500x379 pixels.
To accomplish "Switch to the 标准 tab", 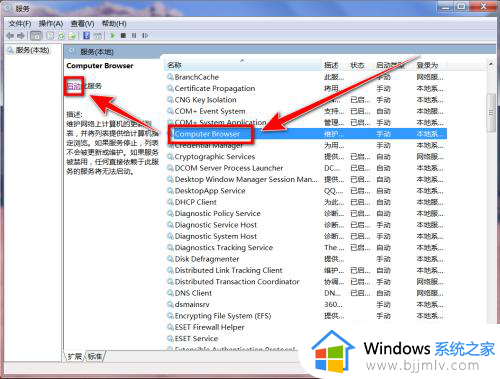I will (x=95, y=356).
